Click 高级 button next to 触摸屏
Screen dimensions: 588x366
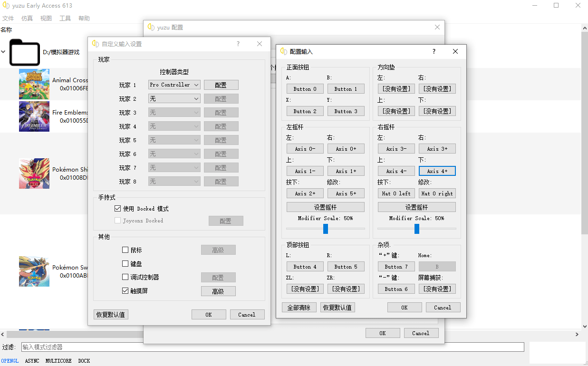tap(218, 291)
